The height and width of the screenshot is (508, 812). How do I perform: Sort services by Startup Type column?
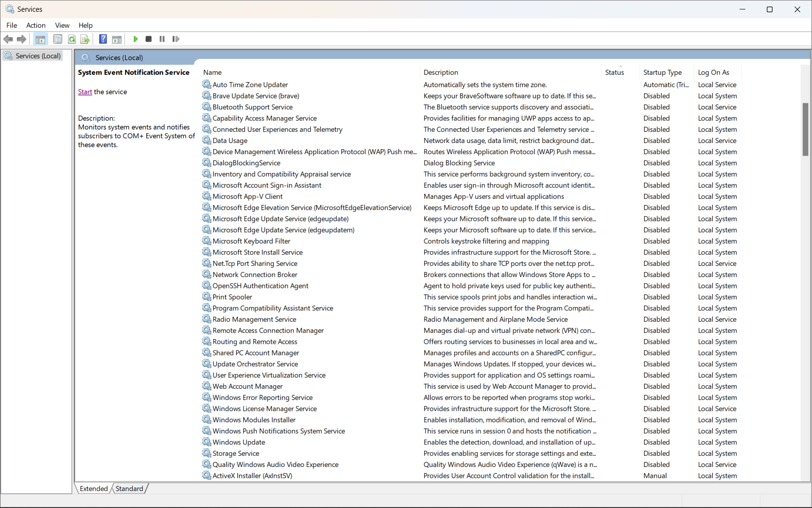[x=662, y=72]
